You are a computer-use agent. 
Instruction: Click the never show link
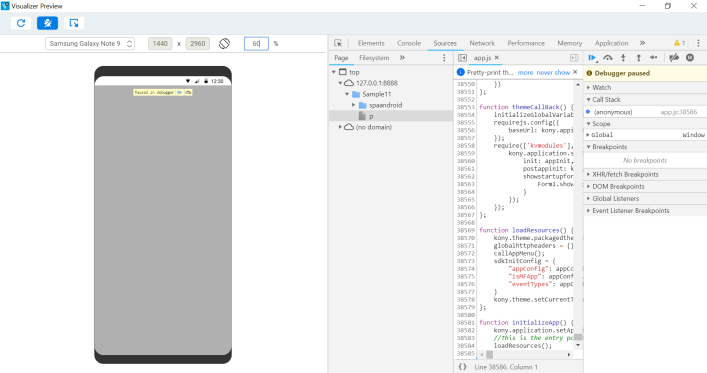pos(553,73)
